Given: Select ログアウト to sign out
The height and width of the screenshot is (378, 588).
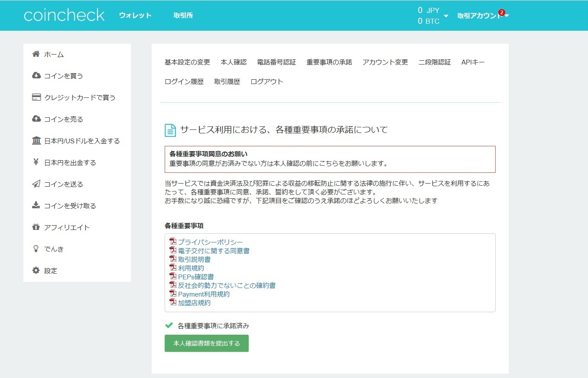Looking at the screenshot, I should (267, 81).
